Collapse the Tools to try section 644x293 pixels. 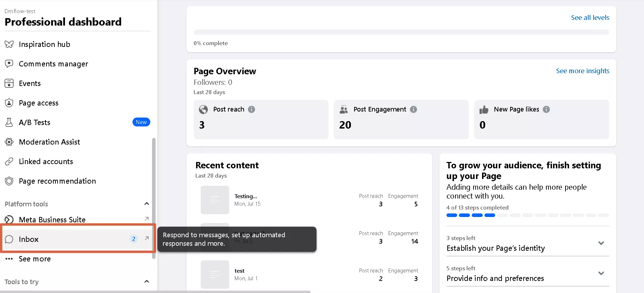coord(146,282)
